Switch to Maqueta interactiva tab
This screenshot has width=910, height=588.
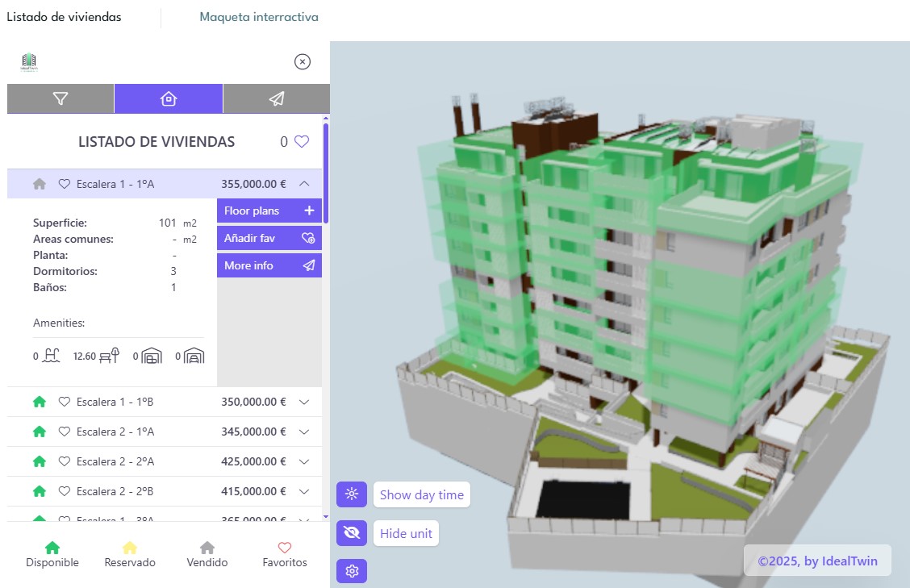point(259,17)
